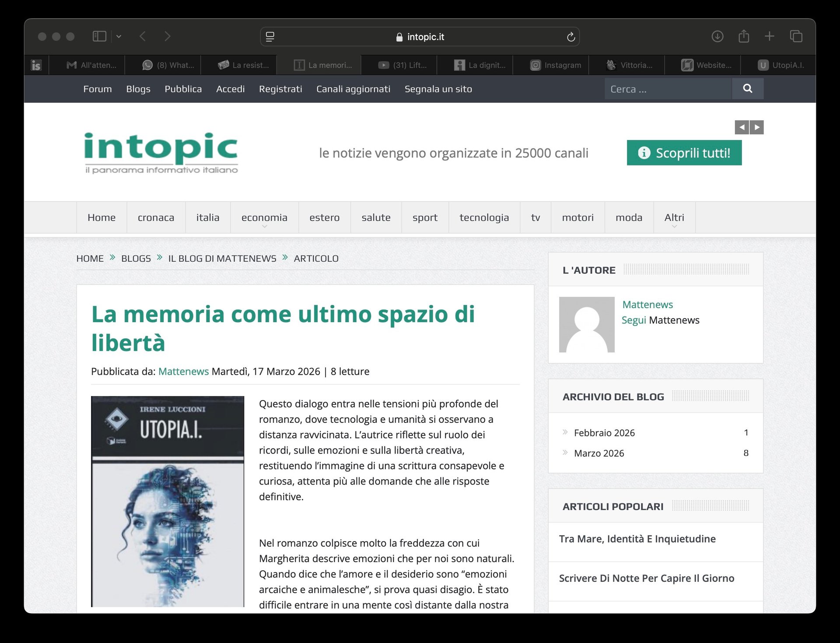This screenshot has height=643, width=840.
Task: Open the Marzo 2026 archive entry
Action: [x=599, y=453]
